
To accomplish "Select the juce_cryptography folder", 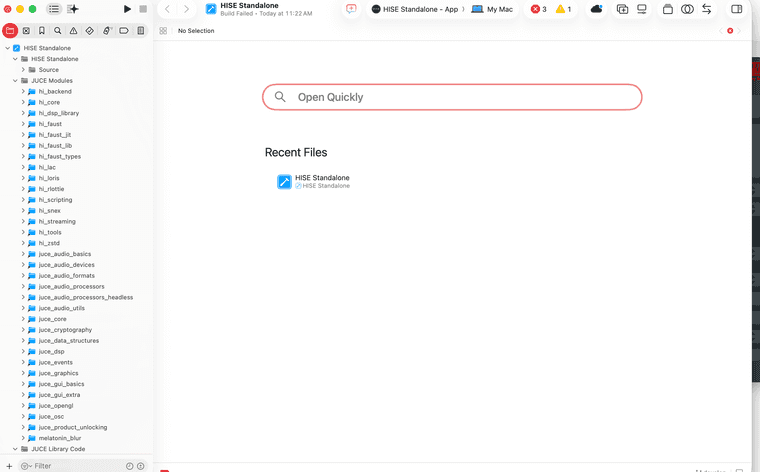I will (65, 330).
